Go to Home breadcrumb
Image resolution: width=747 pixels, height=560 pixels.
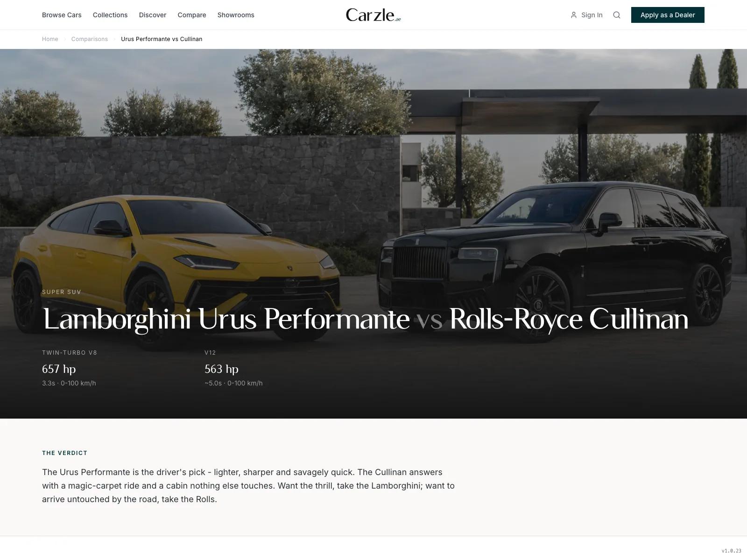coord(50,39)
